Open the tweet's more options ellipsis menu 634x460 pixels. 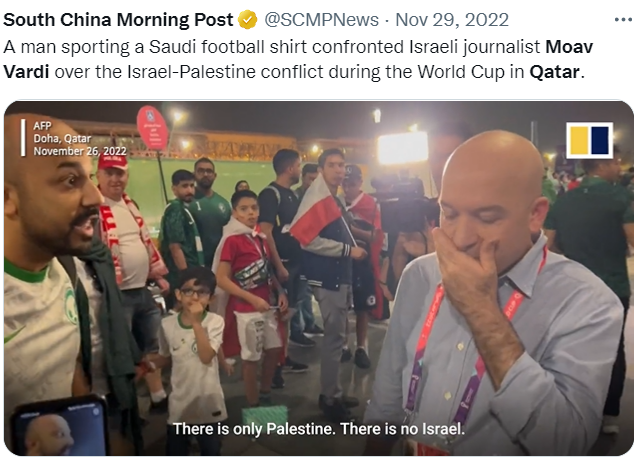[623, 19]
